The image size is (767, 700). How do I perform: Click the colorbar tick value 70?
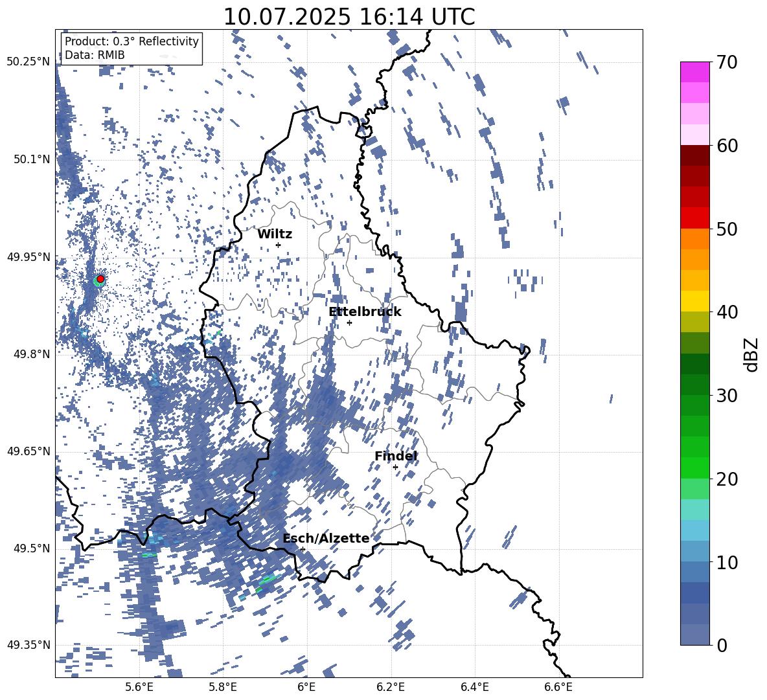point(727,62)
